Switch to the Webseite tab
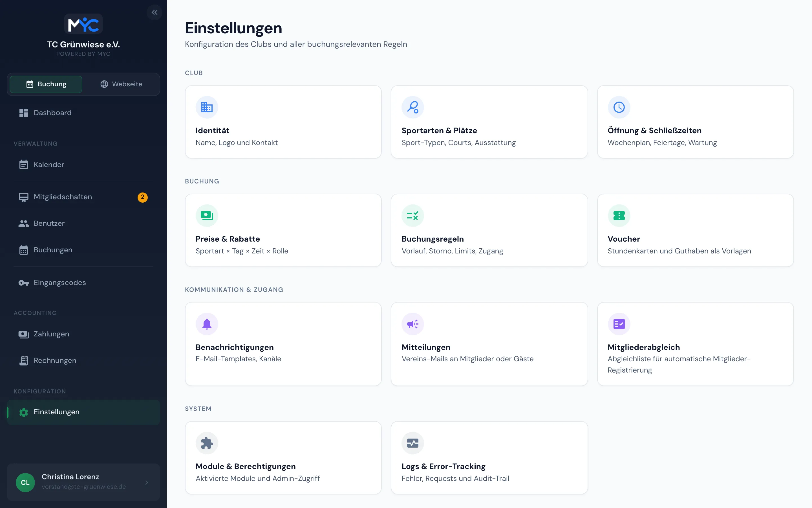Image resolution: width=812 pixels, height=508 pixels. [121, 84]
